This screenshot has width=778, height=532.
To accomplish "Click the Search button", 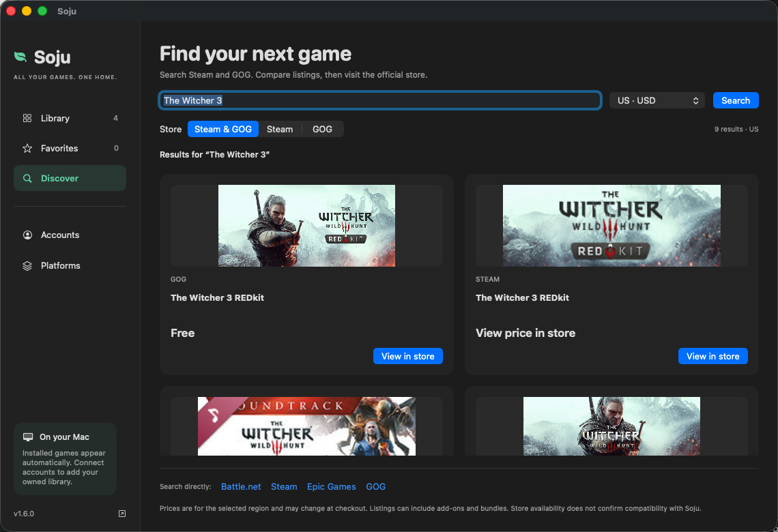I will [735, 101].
